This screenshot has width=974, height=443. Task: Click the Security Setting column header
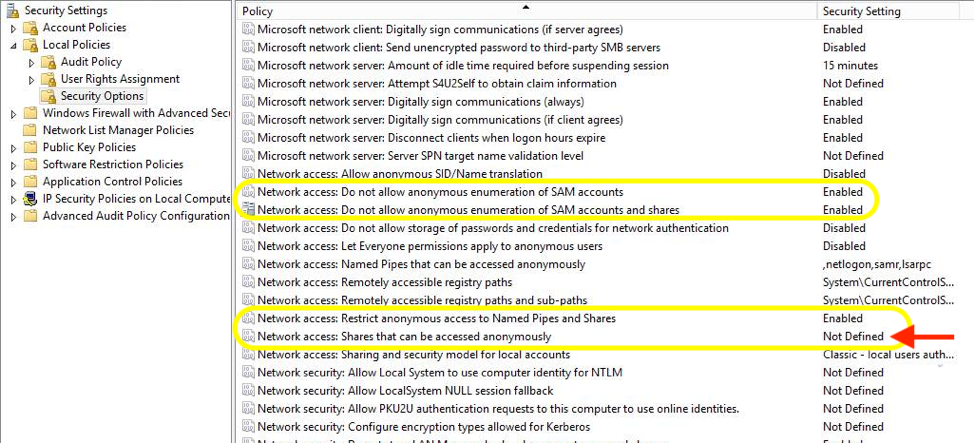(x=860, y=11)
